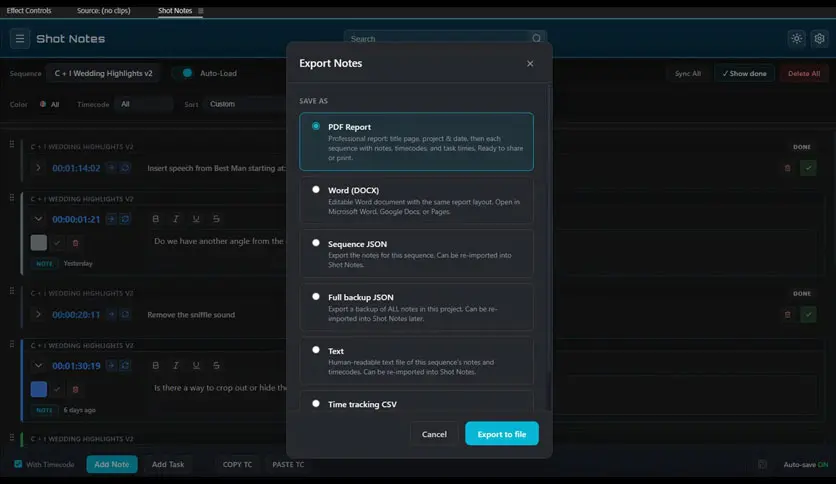The width and height of the screenshot is (836, 484).
Task: Click Export to file button
Action: coord(502,434)
